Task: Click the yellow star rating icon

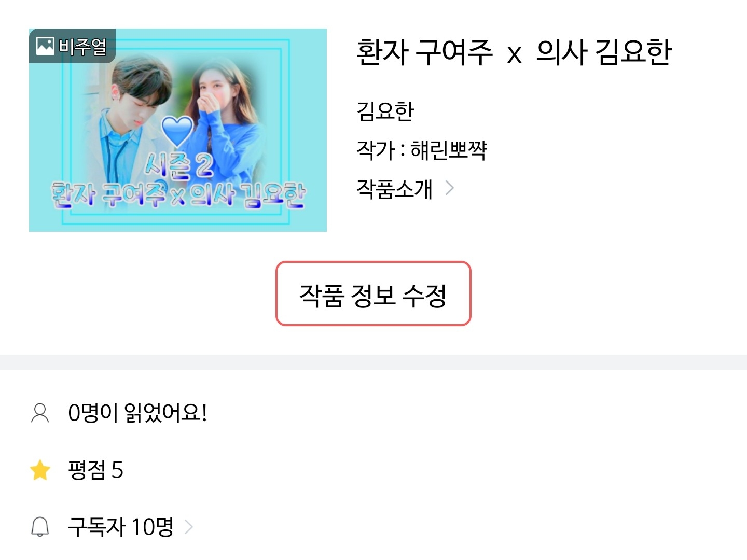Action: (40, 470)
